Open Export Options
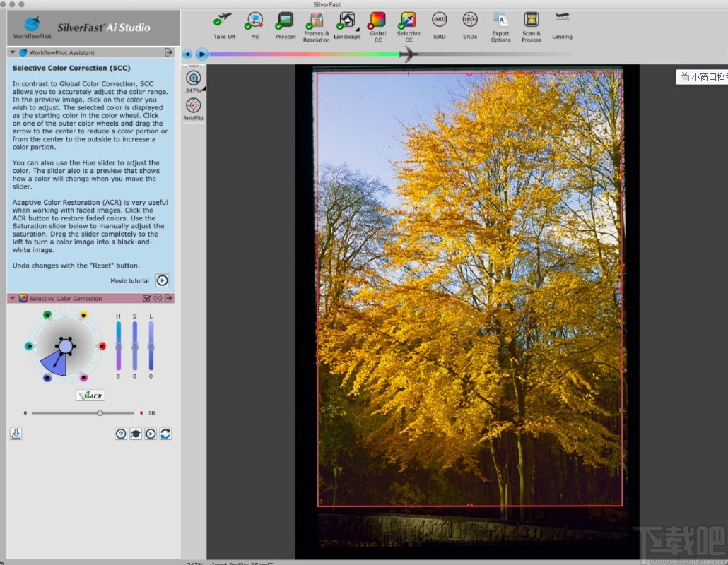The width and height of the screenshot is (728, 565). tap(500, 21)
